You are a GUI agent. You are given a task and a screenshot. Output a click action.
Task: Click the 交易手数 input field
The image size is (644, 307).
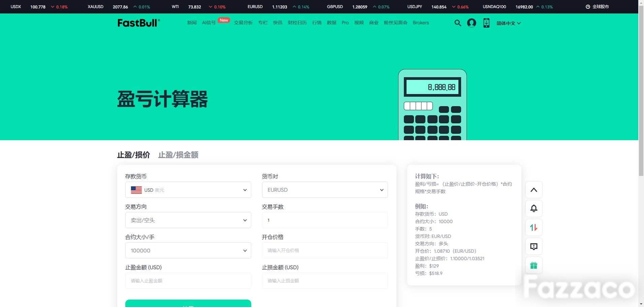[x=325, y=220]
